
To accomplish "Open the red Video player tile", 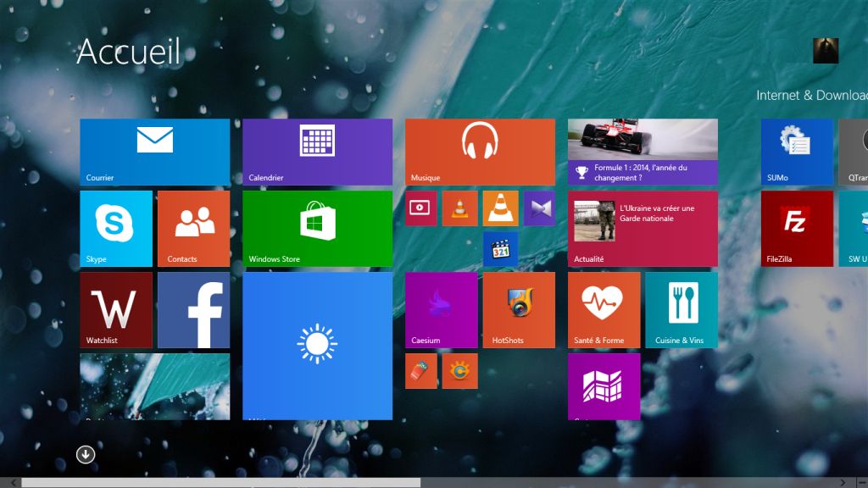I will tap(420, 208).
